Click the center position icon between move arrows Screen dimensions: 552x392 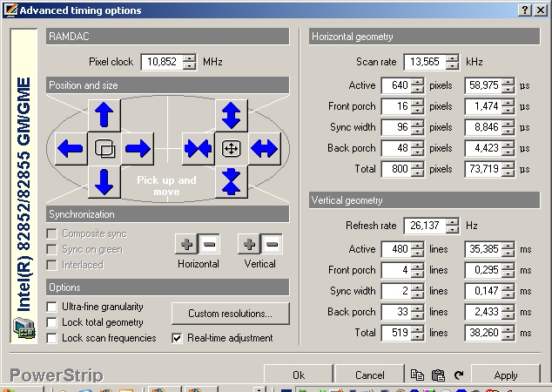(x=104, y=148)
